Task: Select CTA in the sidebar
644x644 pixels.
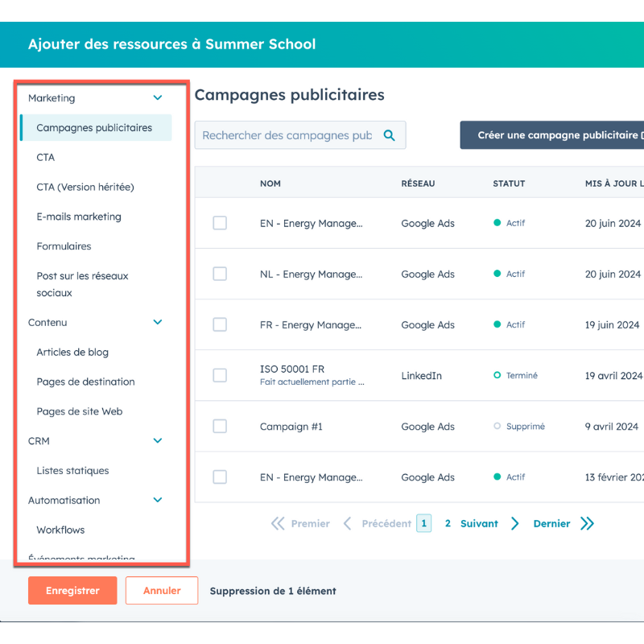Action: pos(46,157)
